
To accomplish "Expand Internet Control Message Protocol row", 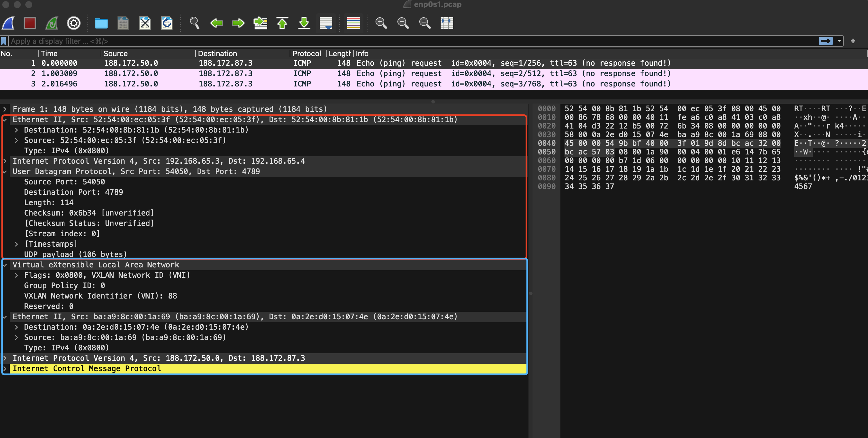I will coord(5,369).
